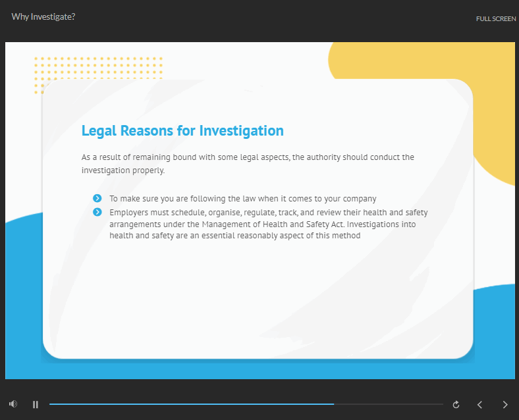Click the paragraph starting "As a result of remaining"
The height and width of the screenshot is (420, 519).
[248, 164]
